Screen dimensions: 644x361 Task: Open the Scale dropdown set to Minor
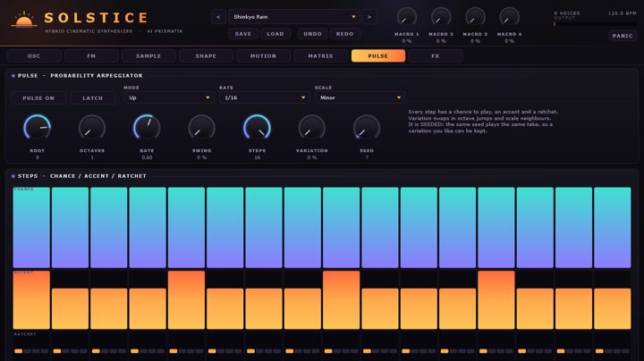(x=360, y=97)
